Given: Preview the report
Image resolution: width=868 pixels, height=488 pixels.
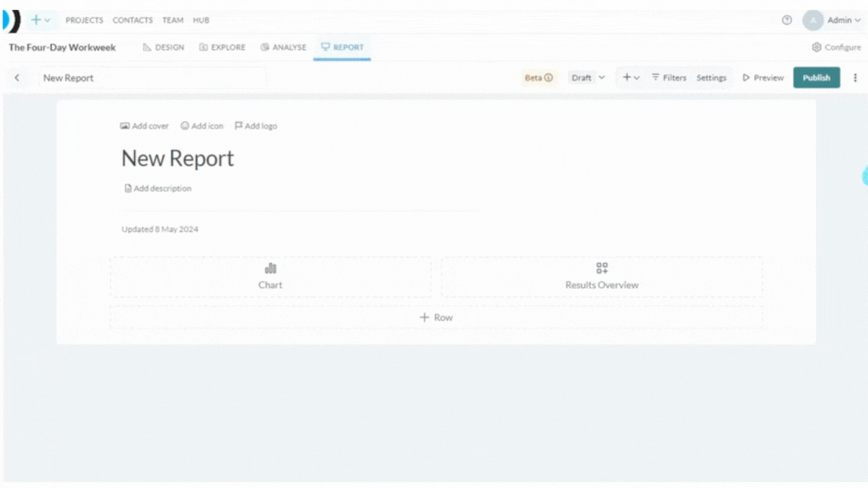Looking at the screenshot, I should (x=763, y=78).
